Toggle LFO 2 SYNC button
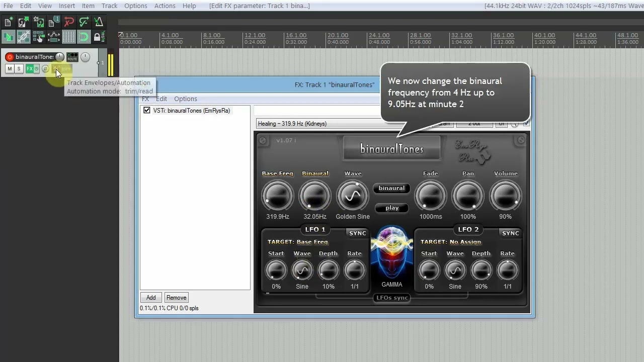Image resolution: width=644 pixels, height=362 pixels. pyautogui.click(x=510, y=233)
